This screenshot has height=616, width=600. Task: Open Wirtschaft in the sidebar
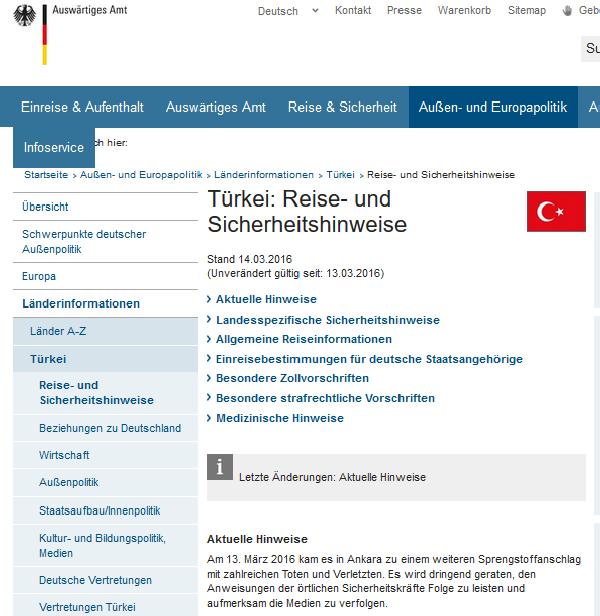105,455
